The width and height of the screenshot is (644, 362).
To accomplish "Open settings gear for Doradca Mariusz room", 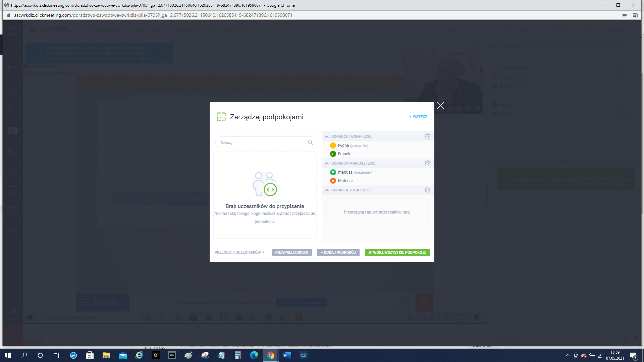I will [427, 163].
